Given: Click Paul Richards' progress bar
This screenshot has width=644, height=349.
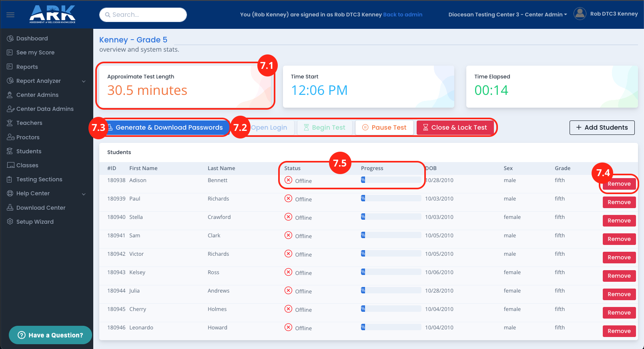Looking at the screenshot, I should (x=391, y=199).
